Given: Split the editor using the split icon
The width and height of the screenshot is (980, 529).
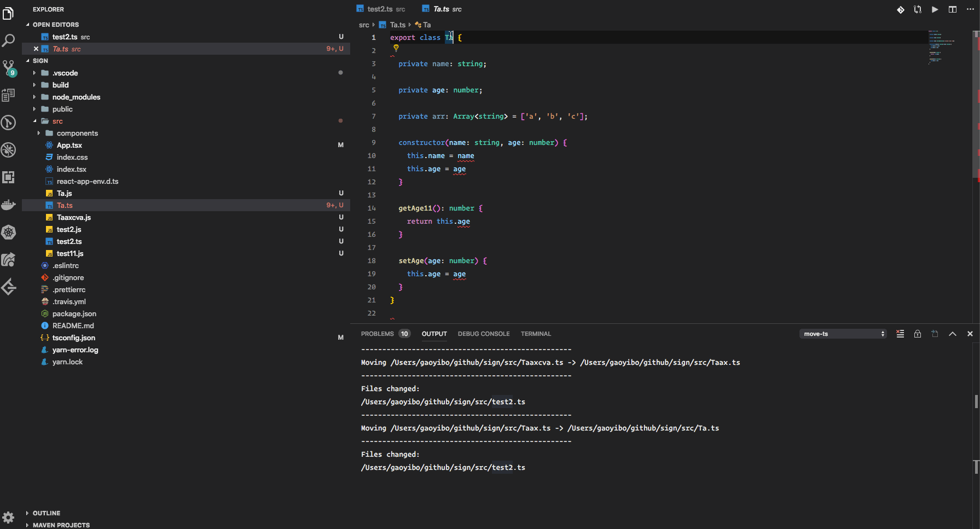Looking at the screenshot, I should [953, 9].
